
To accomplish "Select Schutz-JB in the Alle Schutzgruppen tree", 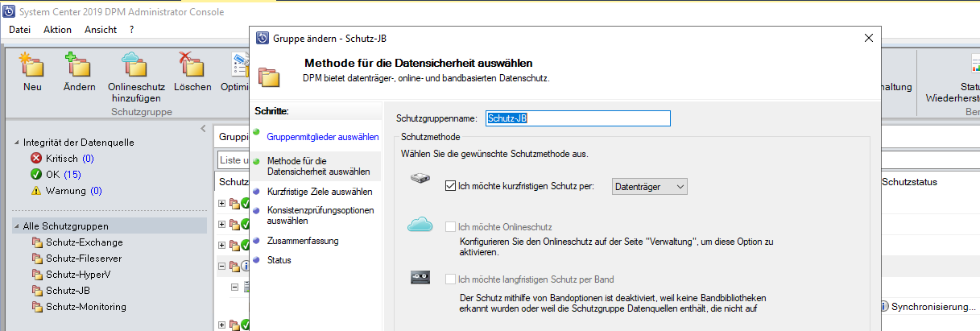I will click(x=67, y=291).
